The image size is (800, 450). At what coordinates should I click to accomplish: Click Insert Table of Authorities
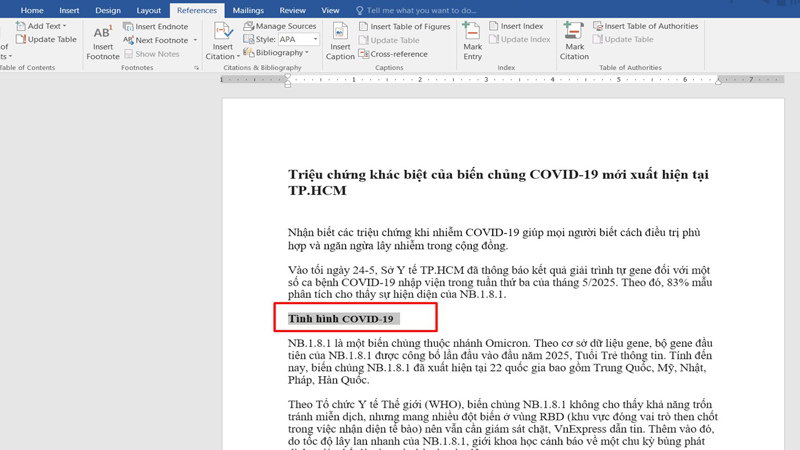(x=645, y=26)
